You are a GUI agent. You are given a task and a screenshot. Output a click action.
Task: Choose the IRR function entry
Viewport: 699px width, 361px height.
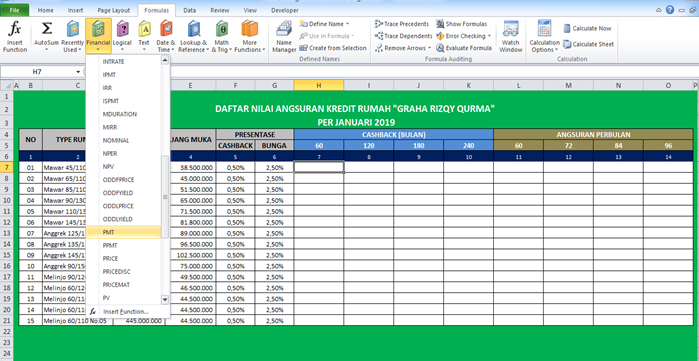click(123, 88)
